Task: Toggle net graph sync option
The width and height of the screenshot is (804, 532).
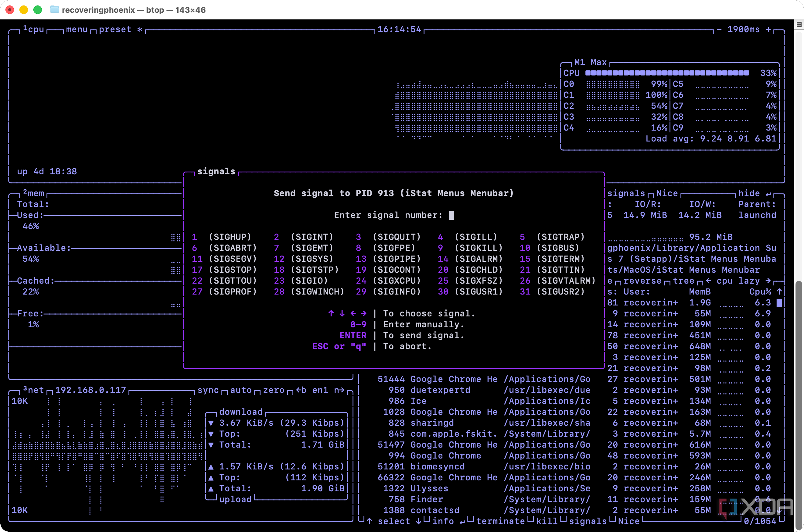Action: (x=208, y=390)
